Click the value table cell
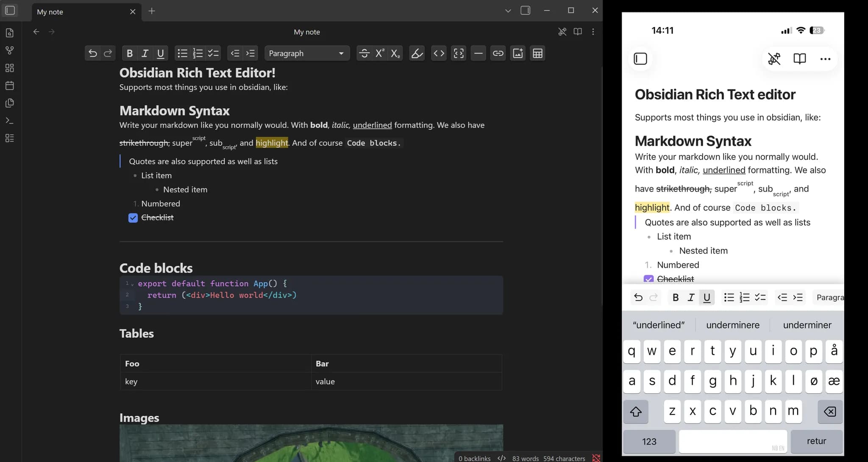 click(406, 381)
